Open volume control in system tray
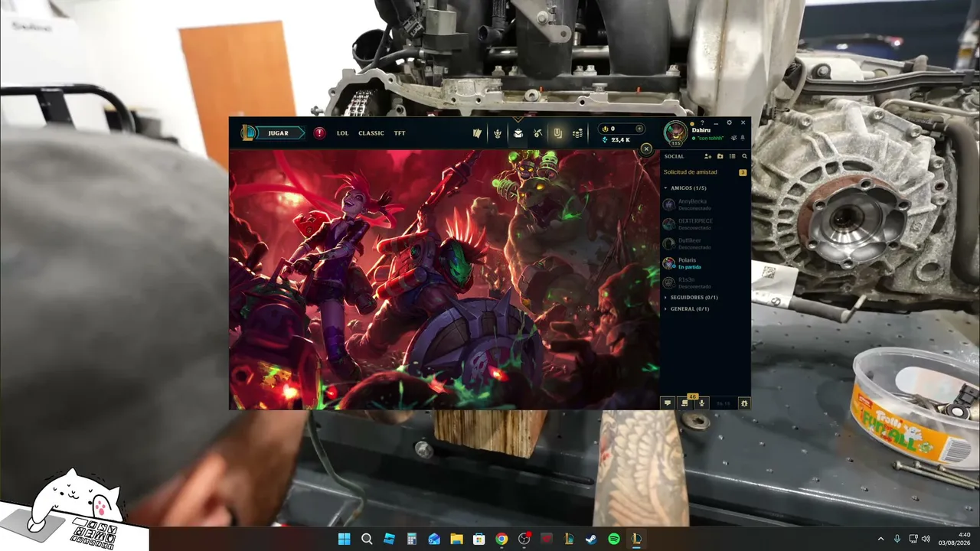The image size is (980, 551). [x=926, y=539]
